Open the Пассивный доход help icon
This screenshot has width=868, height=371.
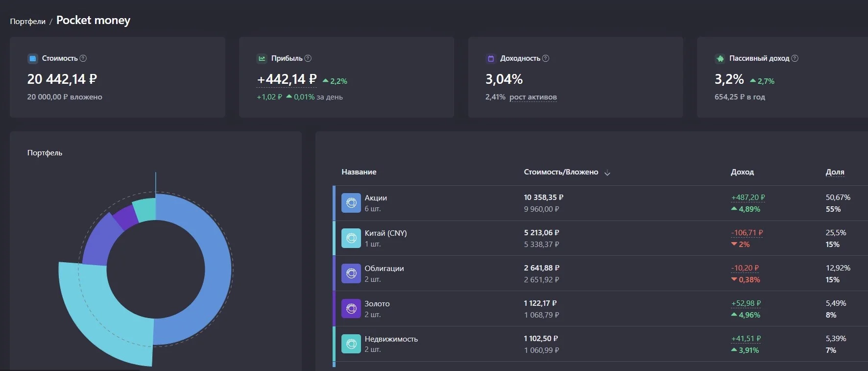(x=795, y=58)
